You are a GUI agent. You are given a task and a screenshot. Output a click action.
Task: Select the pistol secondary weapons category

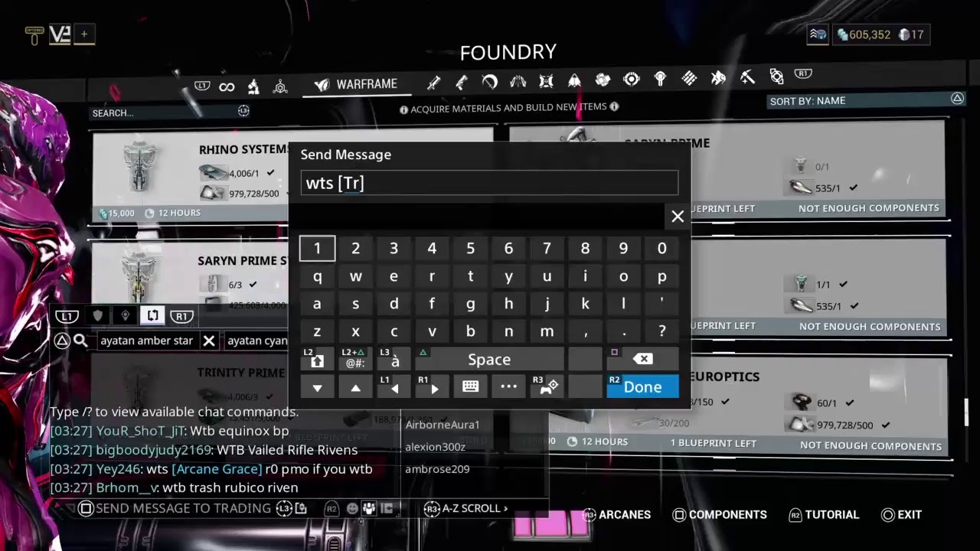[462, 81]
